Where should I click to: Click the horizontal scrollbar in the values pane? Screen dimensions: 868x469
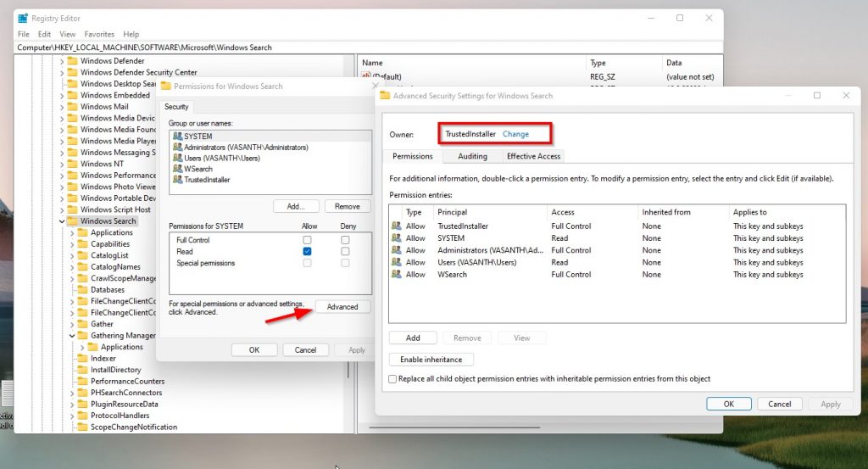454,427
